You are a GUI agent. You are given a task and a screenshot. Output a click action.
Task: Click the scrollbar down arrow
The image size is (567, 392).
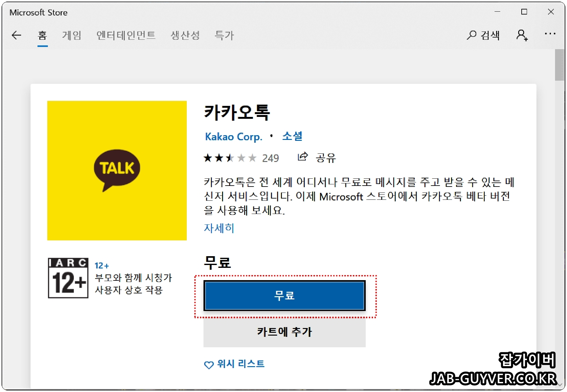[x=560, y=385]
